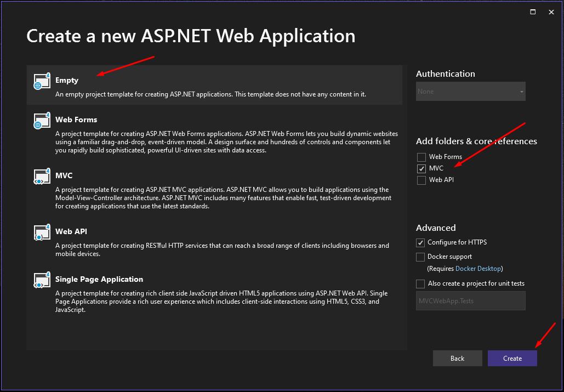Open the Authentication dropdown
564x392 pixels.
[x=470, y=91]
